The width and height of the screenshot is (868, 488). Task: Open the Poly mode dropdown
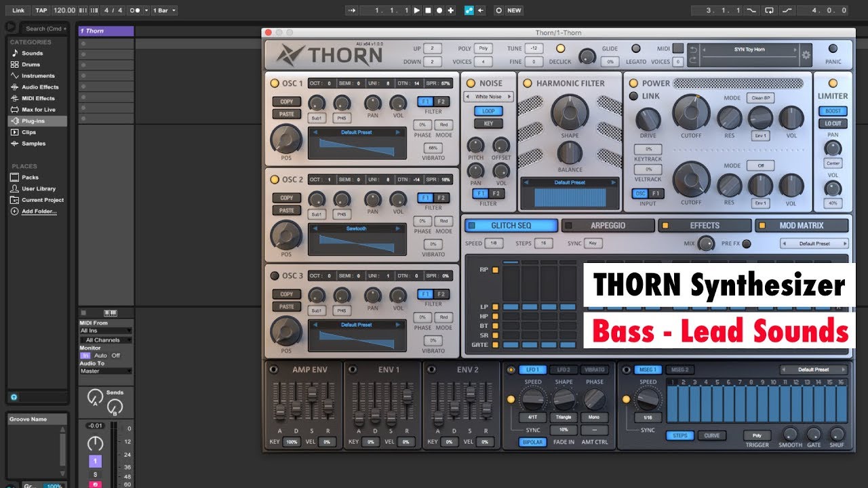point(483,49)
